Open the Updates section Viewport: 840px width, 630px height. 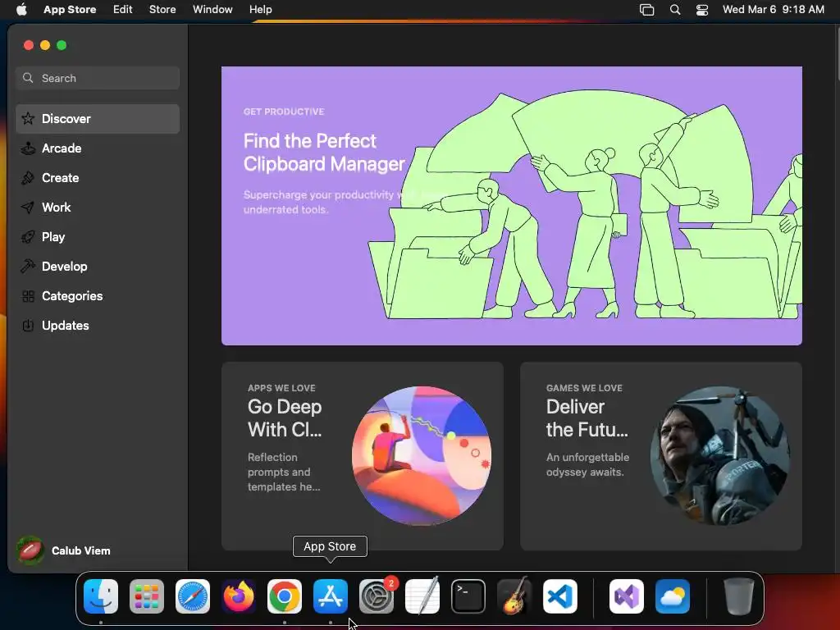98,325
